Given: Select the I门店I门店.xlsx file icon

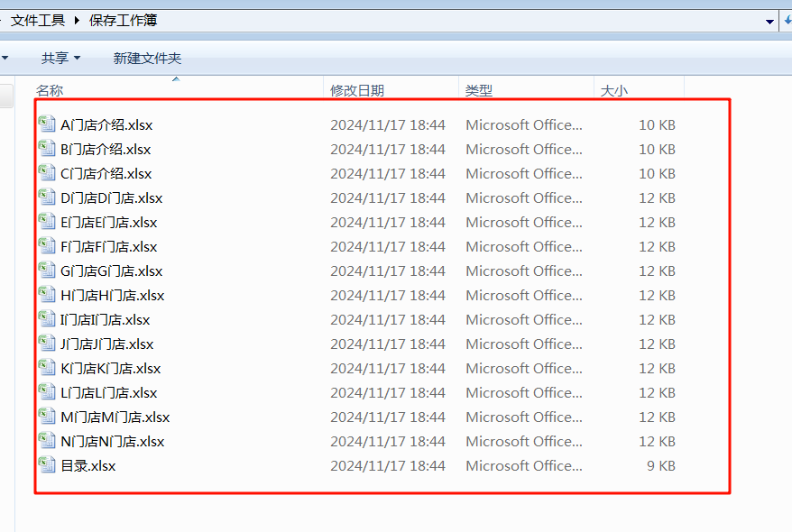Looking at the screenshot, I should 47,319.
